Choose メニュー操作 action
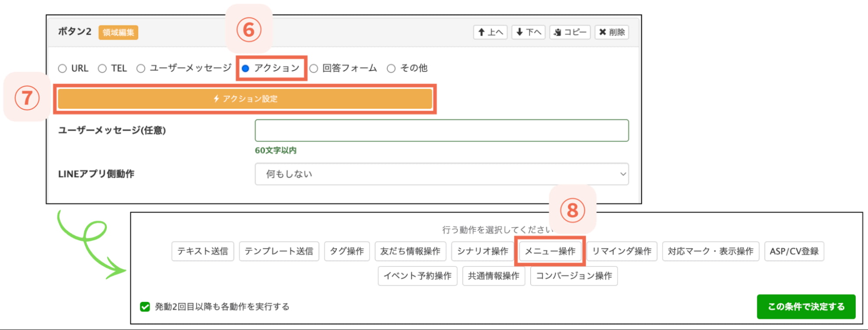 [550, 251]
